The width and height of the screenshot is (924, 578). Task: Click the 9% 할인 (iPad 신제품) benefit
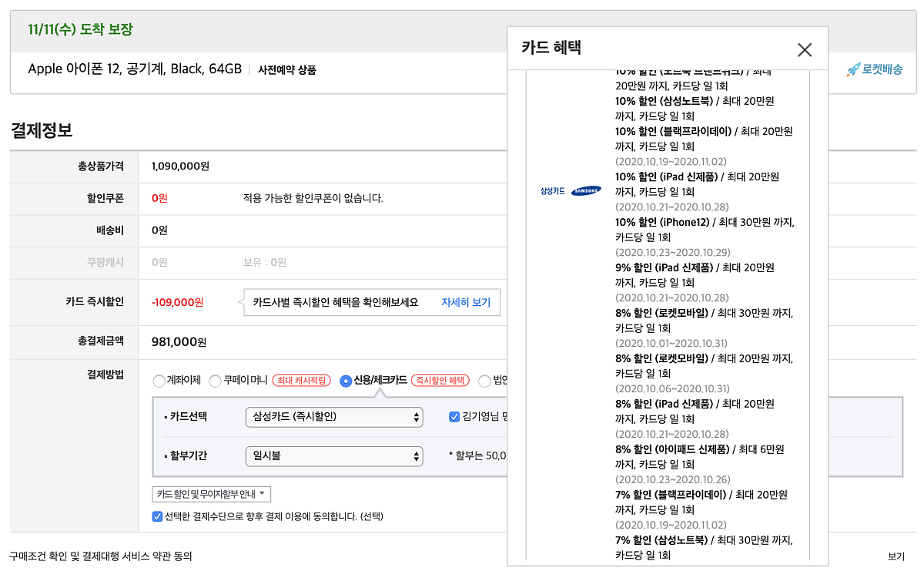695,275
